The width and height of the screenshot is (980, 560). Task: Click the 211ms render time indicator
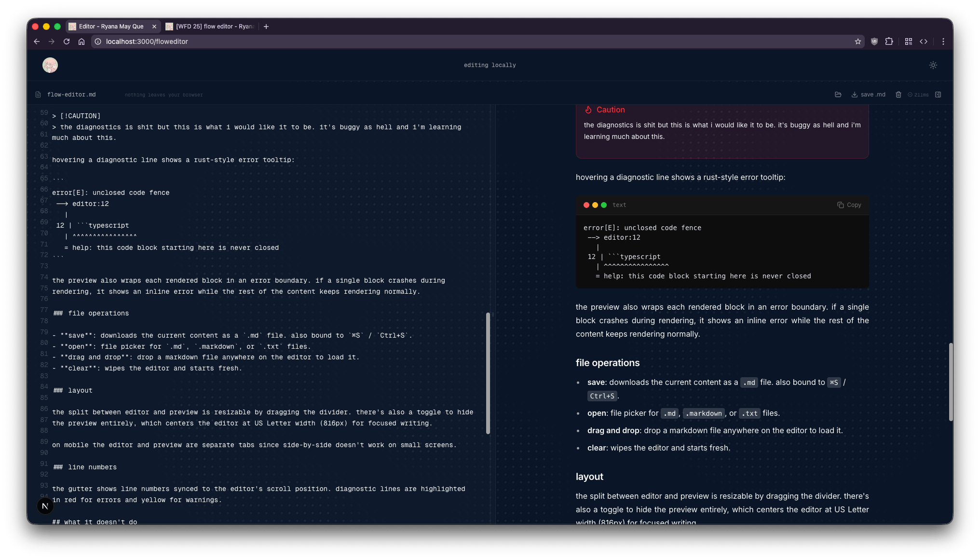click(x=918, y=95)
